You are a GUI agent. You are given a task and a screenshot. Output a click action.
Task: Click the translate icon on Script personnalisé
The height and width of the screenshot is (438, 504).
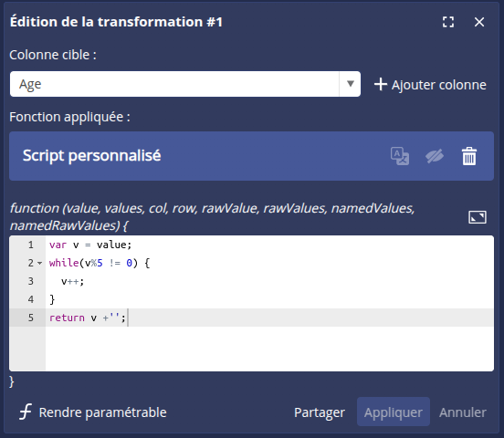400,156
